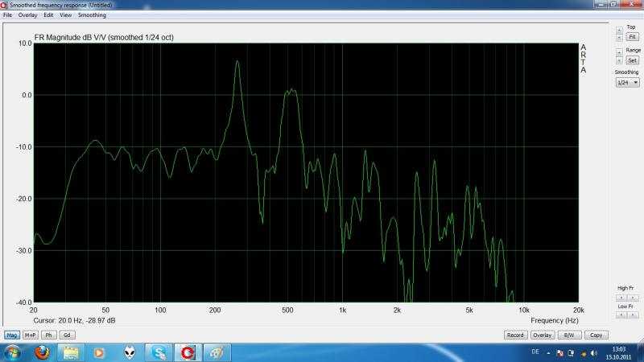Click the Set button under Range
Image resolution: width=644 pixels, height=362 pixels.
pyautogui.click(x=632, y=60)
